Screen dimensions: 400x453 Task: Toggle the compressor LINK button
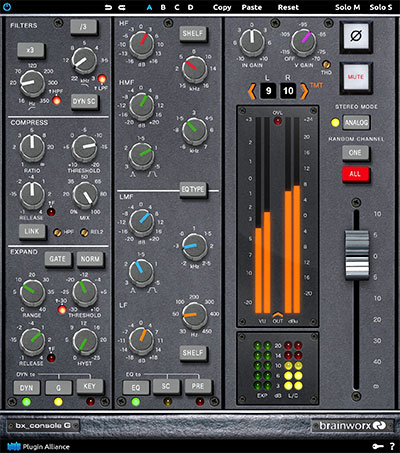[32, 231]
